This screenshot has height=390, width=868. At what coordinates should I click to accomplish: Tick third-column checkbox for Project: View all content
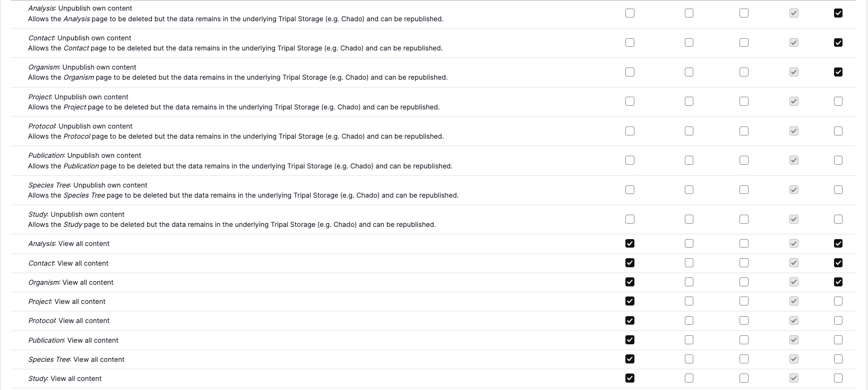click(x=744, y=301)
